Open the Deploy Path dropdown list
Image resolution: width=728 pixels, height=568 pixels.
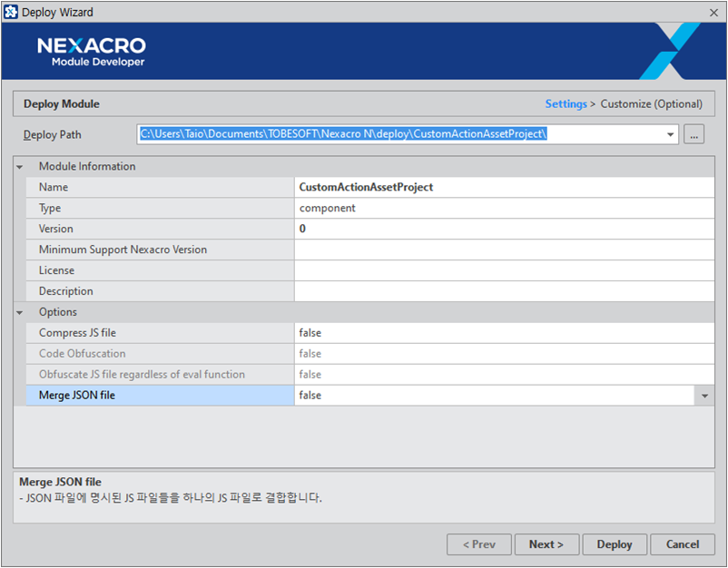[x=671, y=134]
